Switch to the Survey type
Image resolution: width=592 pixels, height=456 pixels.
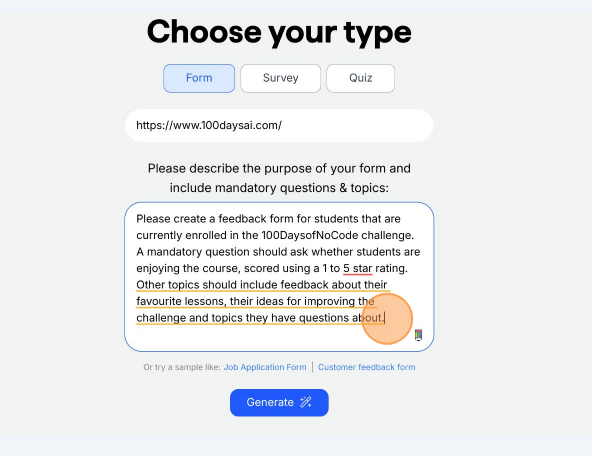click(x=281, y=78)
